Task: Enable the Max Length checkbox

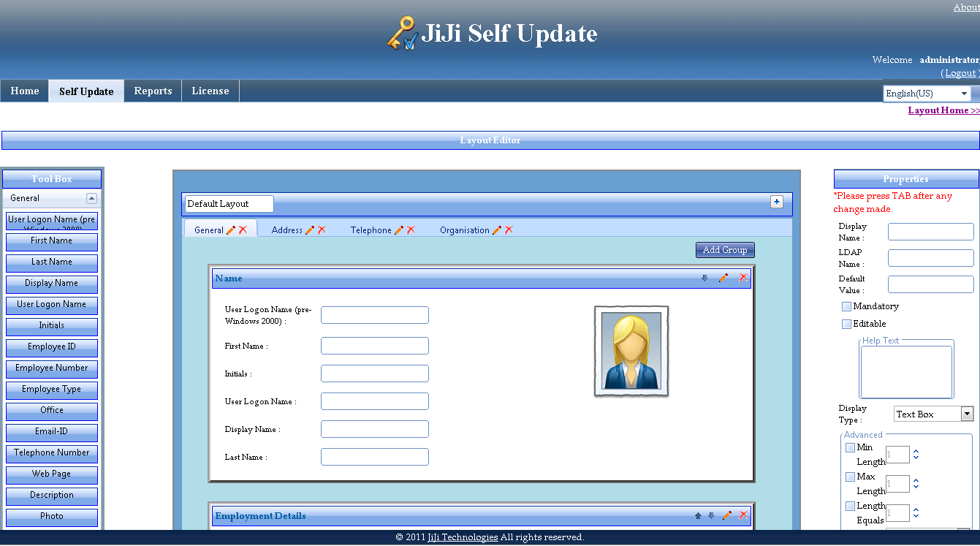Action: coord(850,477)
